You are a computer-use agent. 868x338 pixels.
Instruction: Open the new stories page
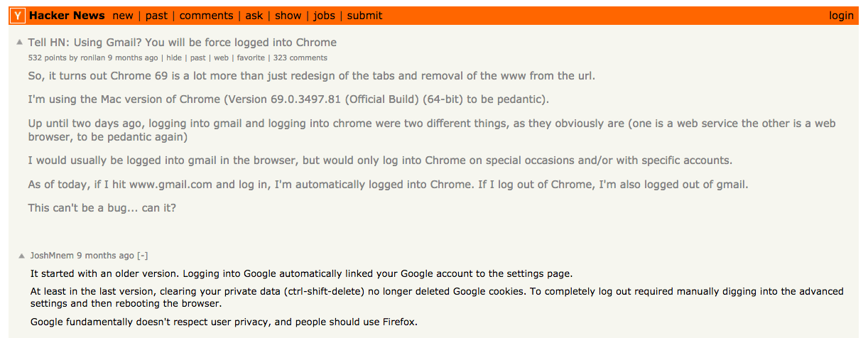(123, 16)
